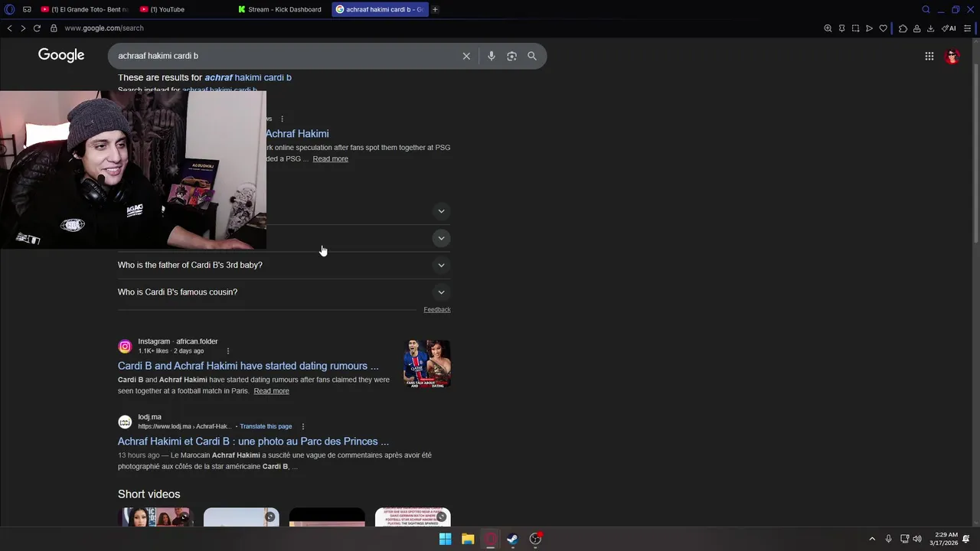Reload the Google search page
The image size is (980, 551).
37,28
